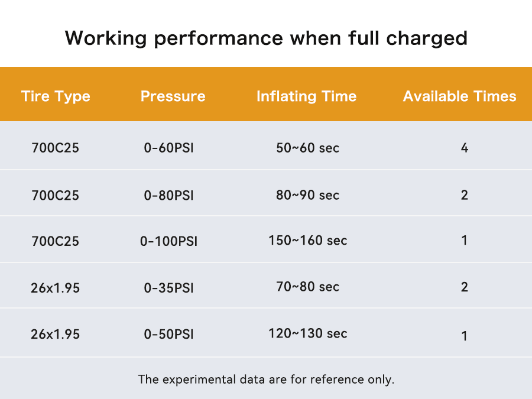The width and height of the screenshot is (532, 399).
Task: Select the Pressure column header
Action: pyautogui.click(x=173, y=96)
